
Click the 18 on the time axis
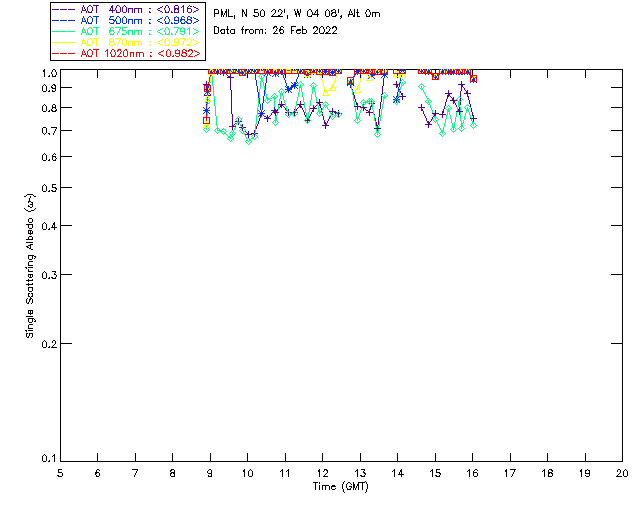[547, 473]
